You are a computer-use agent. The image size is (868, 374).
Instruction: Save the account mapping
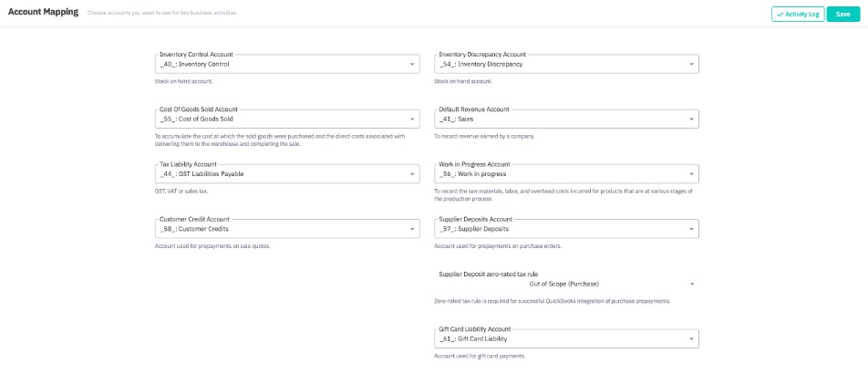843,14
